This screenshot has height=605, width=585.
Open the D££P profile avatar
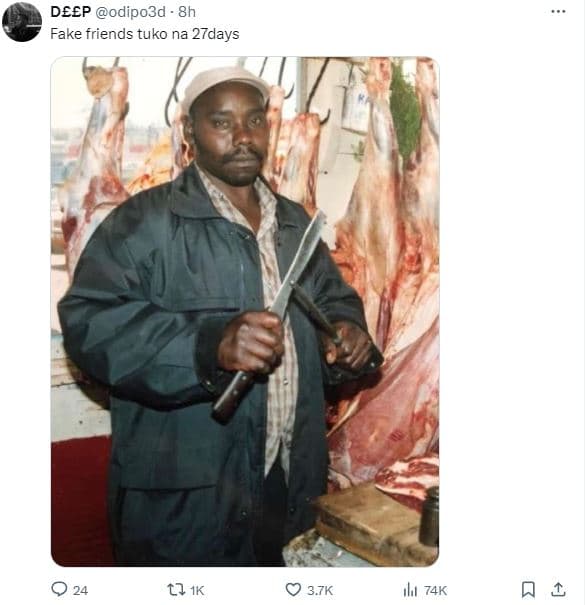click(22, 22)
